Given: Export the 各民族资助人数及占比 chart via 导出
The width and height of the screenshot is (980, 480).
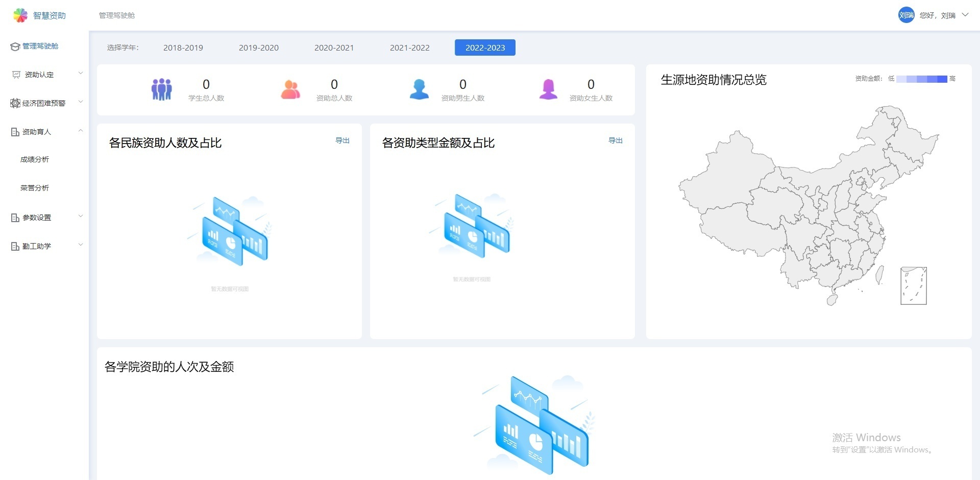Looking at the screenshot, I should (342, 140).
